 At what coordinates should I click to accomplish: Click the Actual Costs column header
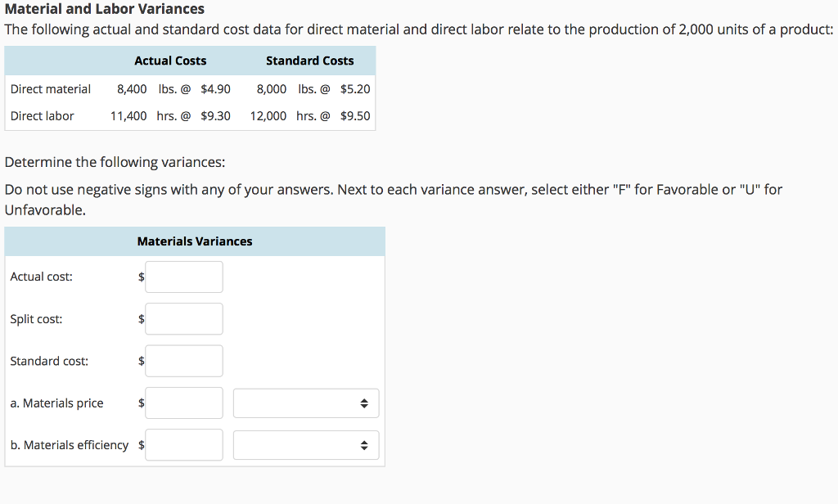click(169, 60)
